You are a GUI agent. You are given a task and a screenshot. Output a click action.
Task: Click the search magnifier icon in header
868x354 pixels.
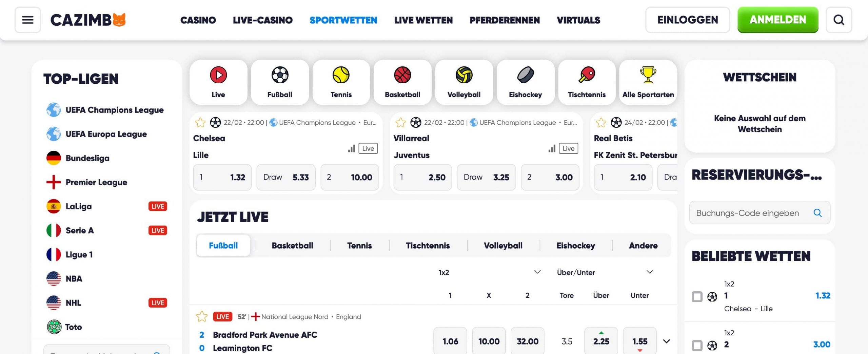click(x=839, y=20)
